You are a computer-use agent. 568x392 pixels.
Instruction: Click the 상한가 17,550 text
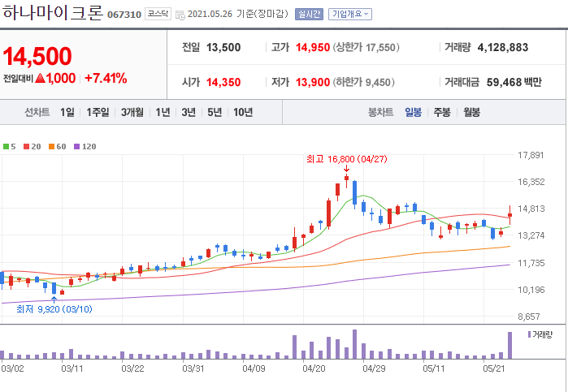pos(366,47)
